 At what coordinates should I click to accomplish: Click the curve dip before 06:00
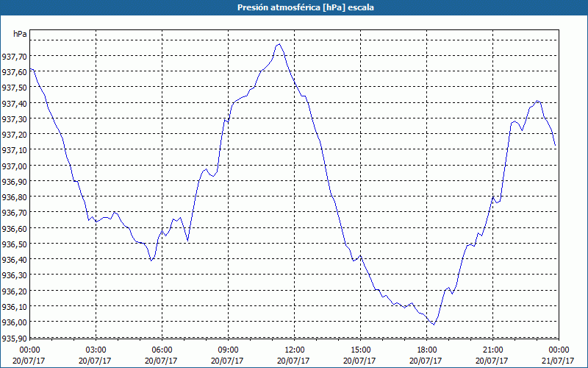pyautogui.click(x=151, y=261)
